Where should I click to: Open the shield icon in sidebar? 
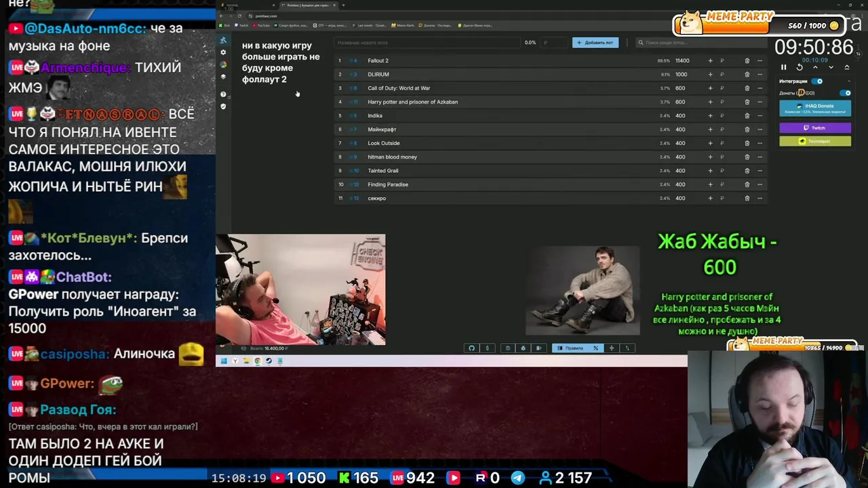tap(223, 106)
